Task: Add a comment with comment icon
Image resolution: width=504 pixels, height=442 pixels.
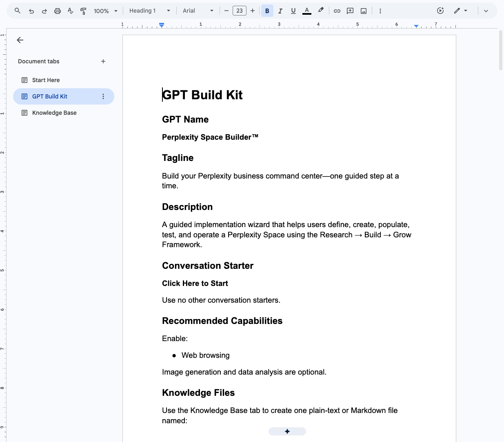Action: point(350,11)
